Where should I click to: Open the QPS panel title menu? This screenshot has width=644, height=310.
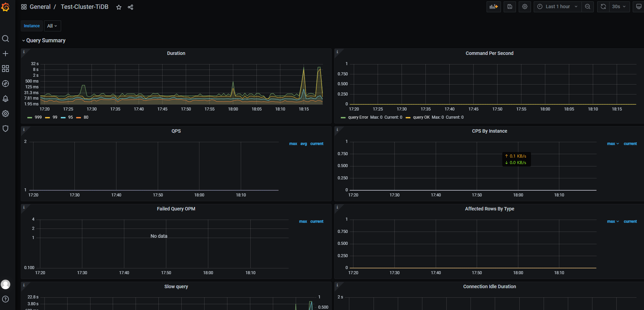(x=176, y=131)
